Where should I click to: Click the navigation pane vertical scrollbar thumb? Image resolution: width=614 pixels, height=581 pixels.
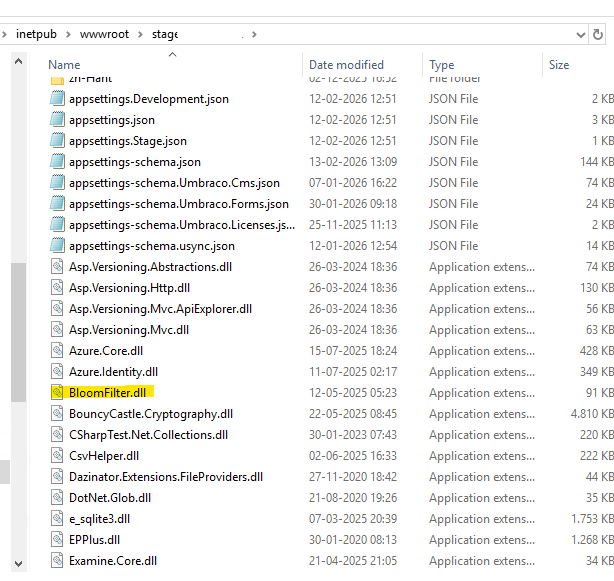pyautogui.click(x=17, y=330)
